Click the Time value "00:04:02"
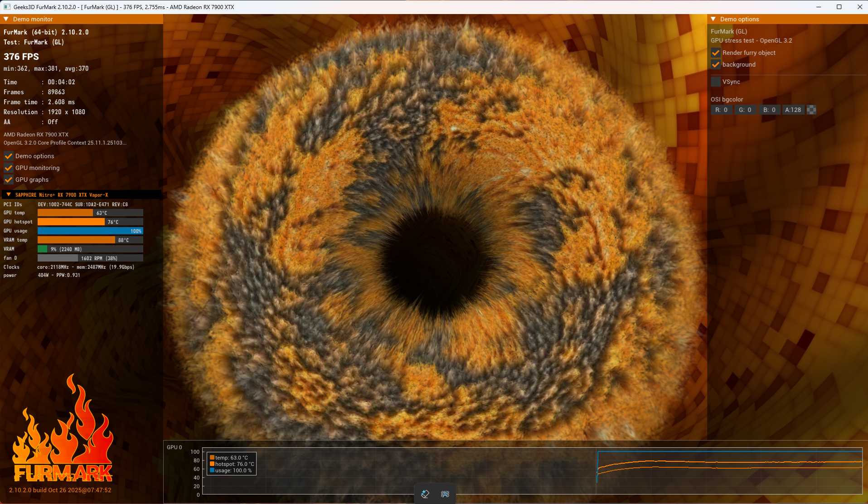The height and width of the screenshot is (504, 868). 62,82
